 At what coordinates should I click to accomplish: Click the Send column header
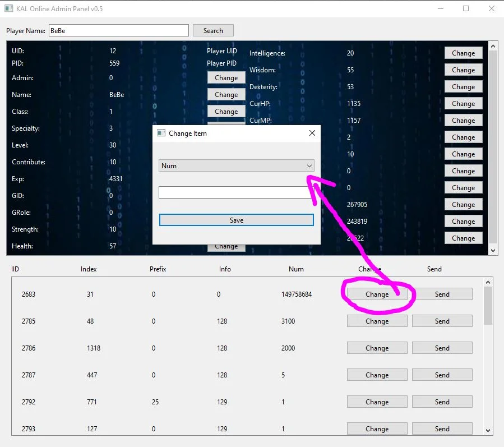click(x=434, y=269)
